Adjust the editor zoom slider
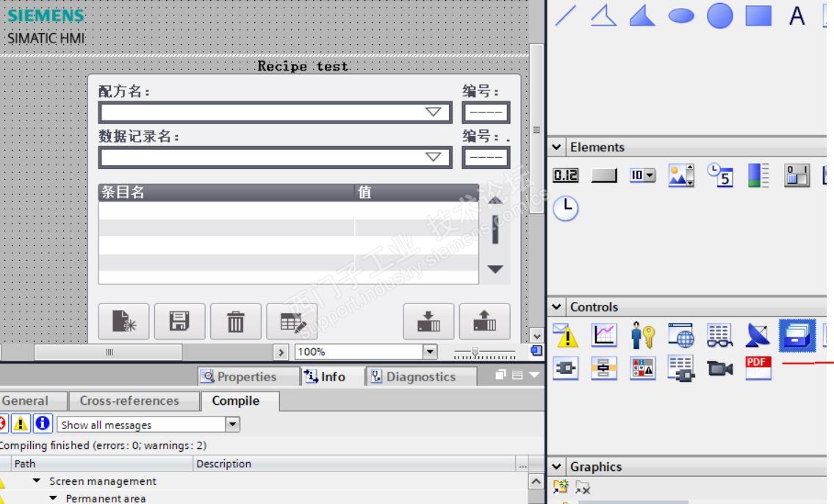This screenshot has height=504, width=834. click(x=475, y=352)
